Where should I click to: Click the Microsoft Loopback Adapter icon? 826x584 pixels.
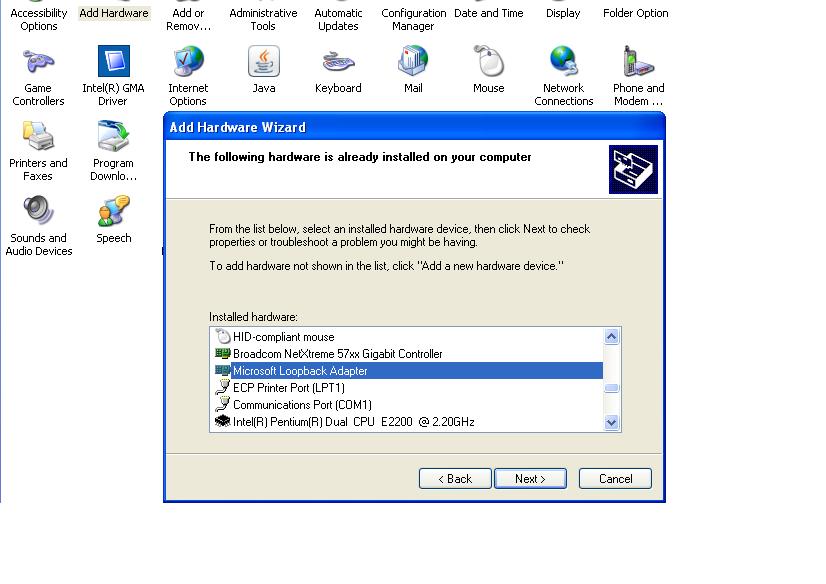(223, 370)
